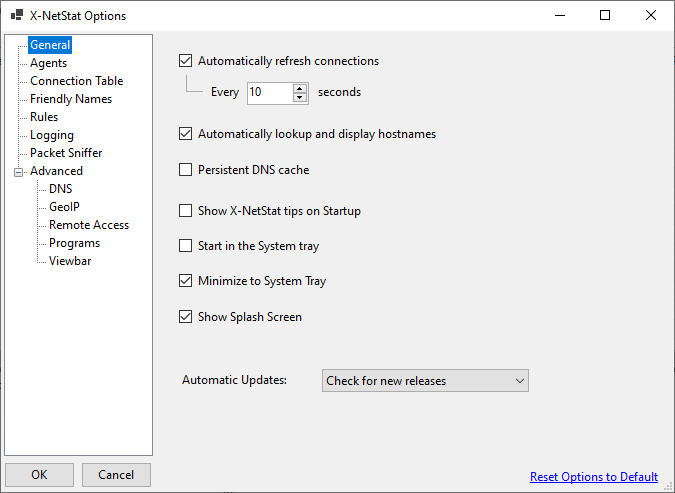Enable Show X-NetStat tips on Startup
675x493 pixels.
click(186, 211)
